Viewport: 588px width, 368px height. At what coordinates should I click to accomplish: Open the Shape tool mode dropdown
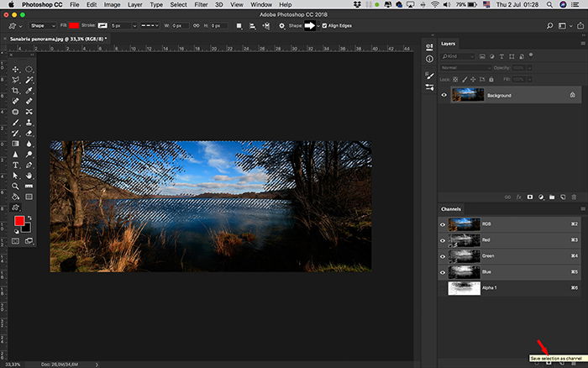point(43,25)
